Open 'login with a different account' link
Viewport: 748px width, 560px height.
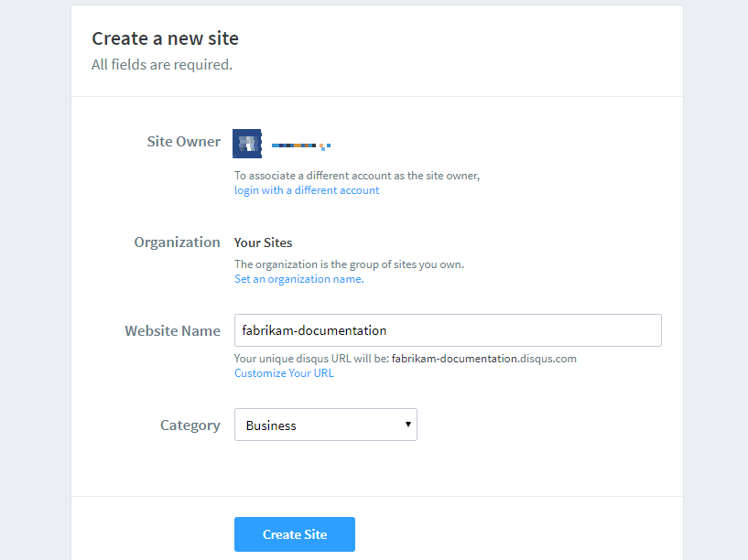pyautogui.click(x=306, y=189)
